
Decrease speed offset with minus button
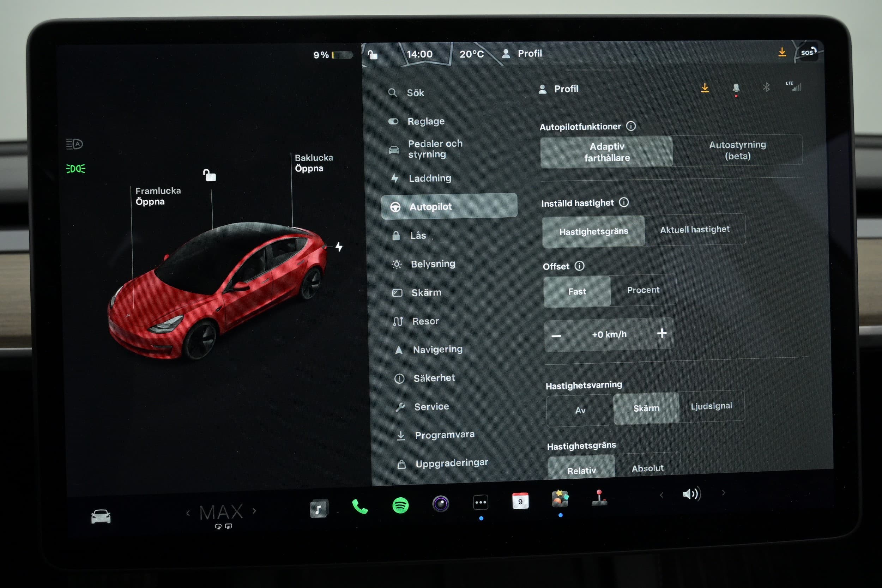pos(556,336)
